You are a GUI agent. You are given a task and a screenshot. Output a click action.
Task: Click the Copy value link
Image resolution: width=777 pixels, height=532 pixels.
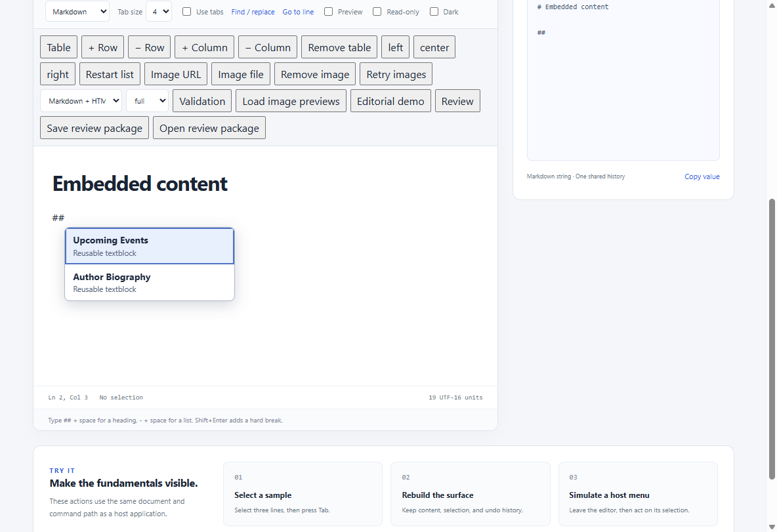click(702, 176)
